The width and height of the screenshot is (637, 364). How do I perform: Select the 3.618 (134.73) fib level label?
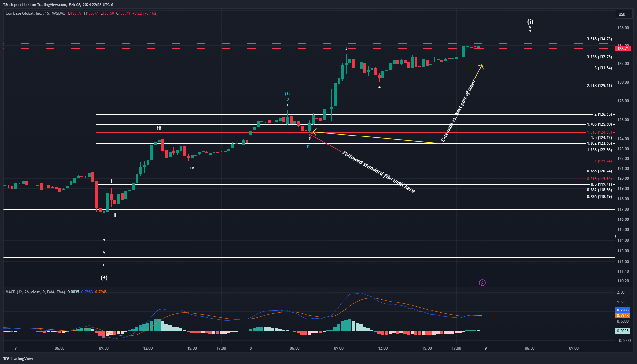coord(599,39)
